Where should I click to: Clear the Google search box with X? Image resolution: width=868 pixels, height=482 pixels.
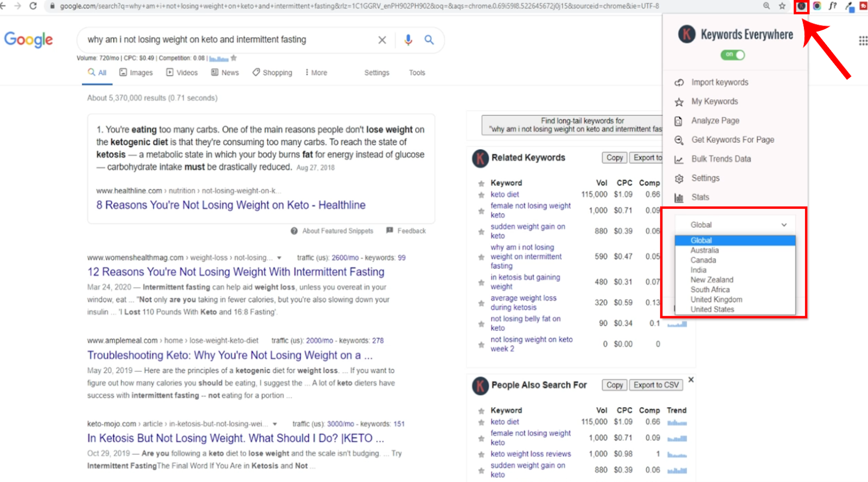click(x=382, y=40)
